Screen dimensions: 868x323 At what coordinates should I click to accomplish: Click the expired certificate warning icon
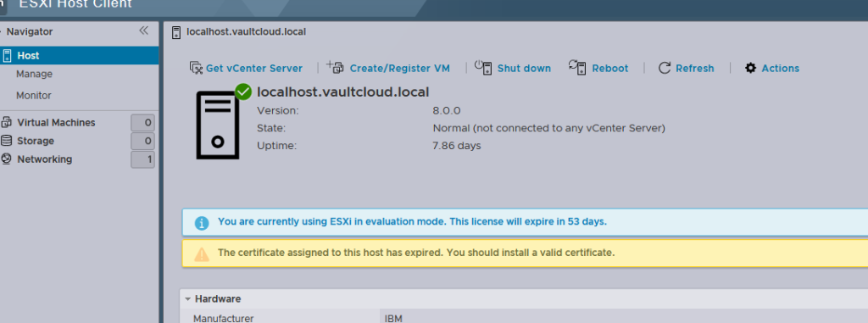202,253
